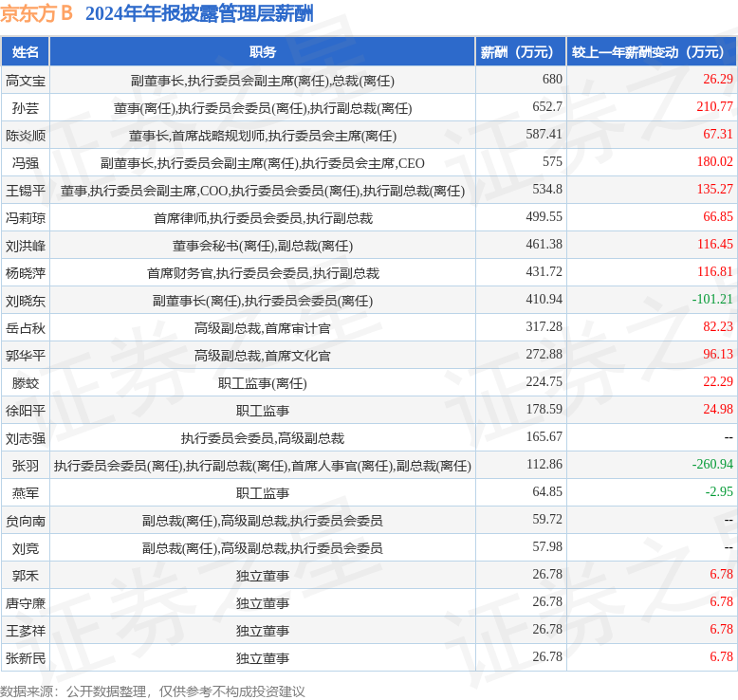This screenshot has height=700, width=738.
Task: Select the name 冯莉琼
Action: (x=26, y=218)
